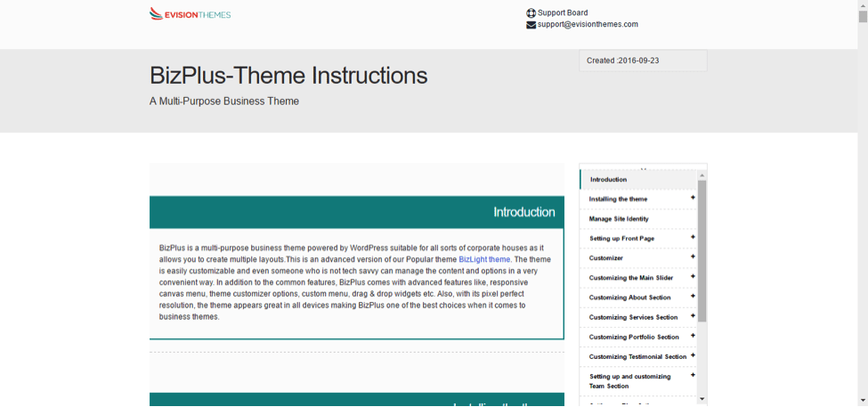The height and width of the screenshot is (407, 868).
Task: Expand Customizing Testimonial Section plus
Action: (693, 355)
